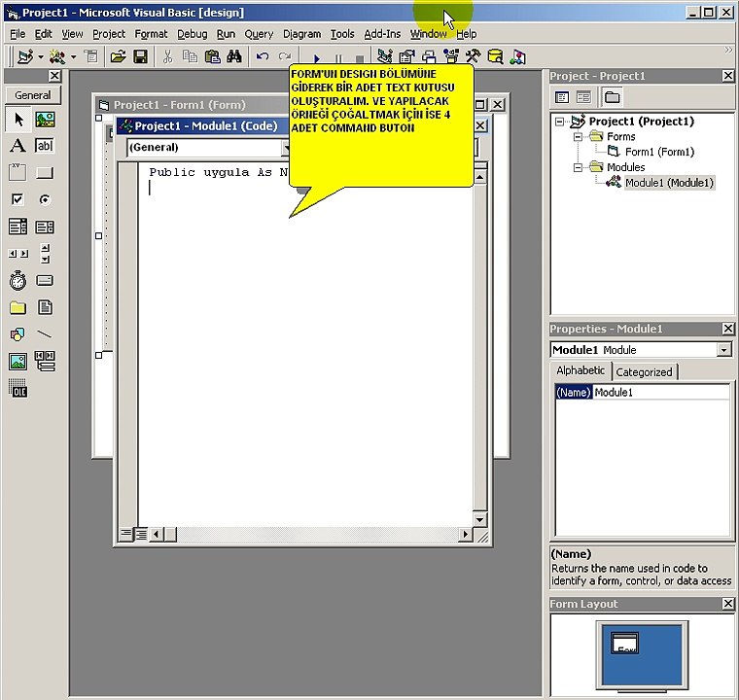Open the Add-Ins menu
739x700 pixels.
coord(382,34)
